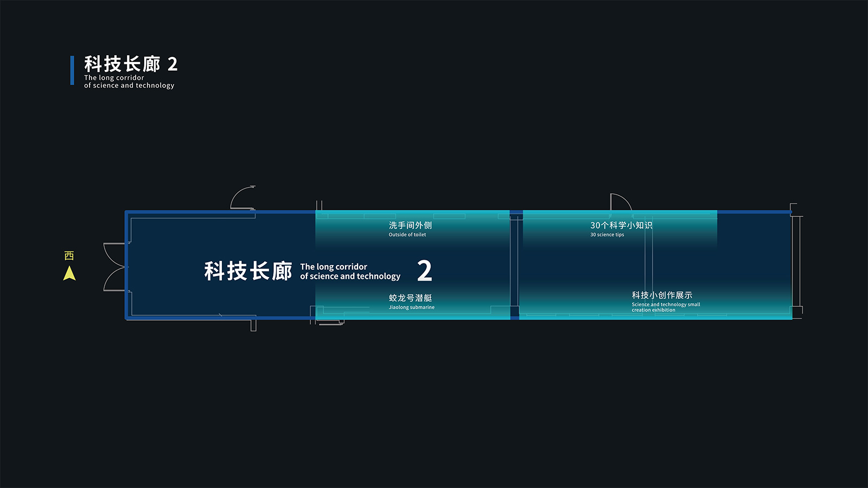Click the door arc above the top-left wall
Screen dimensions: 868x488
click(242, 198)
